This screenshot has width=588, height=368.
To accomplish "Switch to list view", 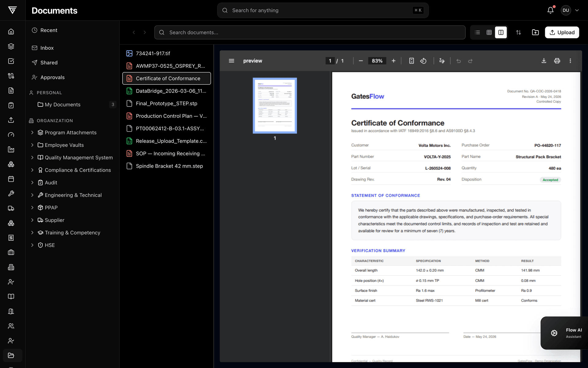I will [x=477, y=33].
